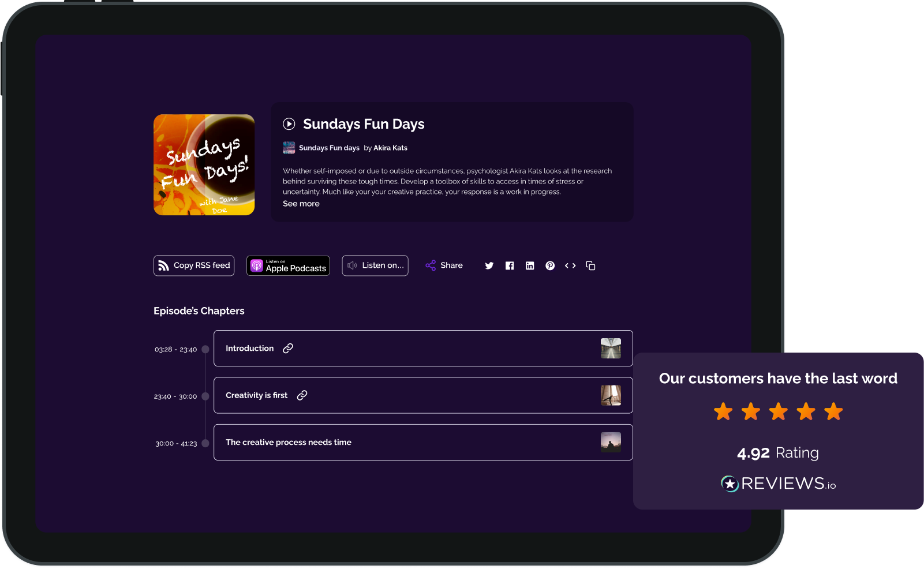This screenshot has width=924, height=569.
Task: Jump to the 03:28 Introduction timeline marker
Action: (205, 349)
